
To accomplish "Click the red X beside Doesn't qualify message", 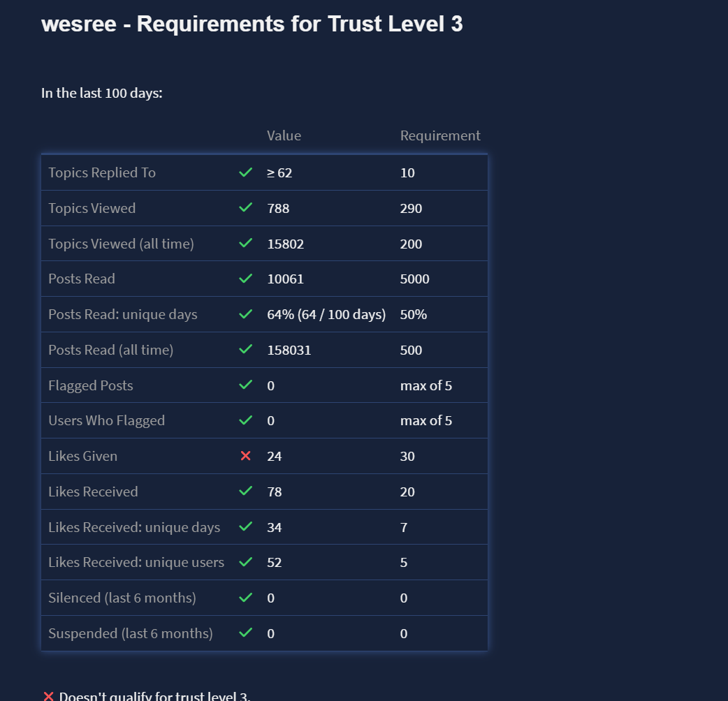I will tap(48, 696).
